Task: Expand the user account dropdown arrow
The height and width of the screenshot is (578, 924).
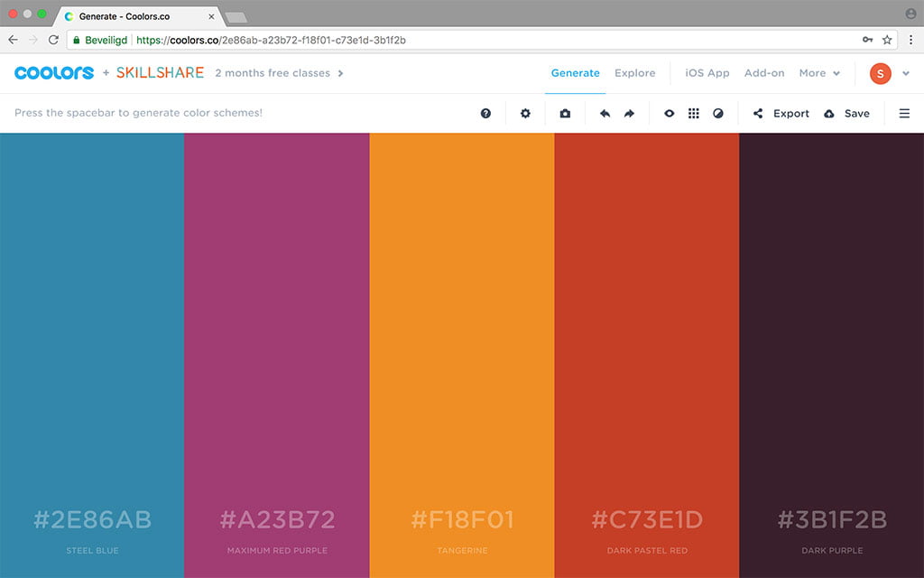Action: pyautogui.click(x=906, y=74)
